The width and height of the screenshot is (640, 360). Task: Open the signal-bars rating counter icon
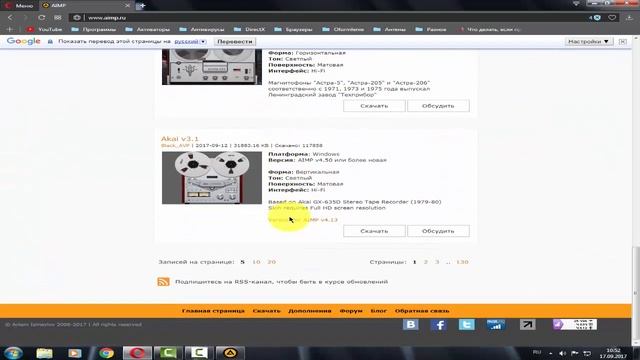496,325
